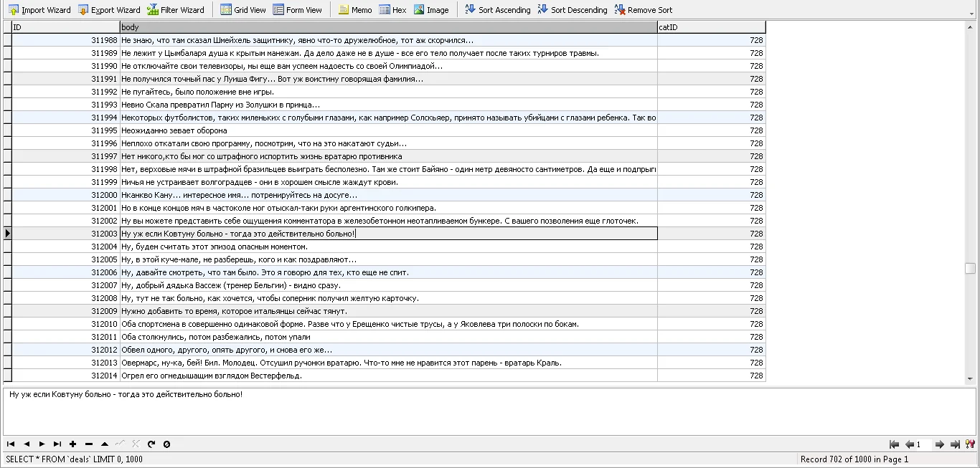Advance to the next page of records
The image size is (980, 468).
(941, 444)
